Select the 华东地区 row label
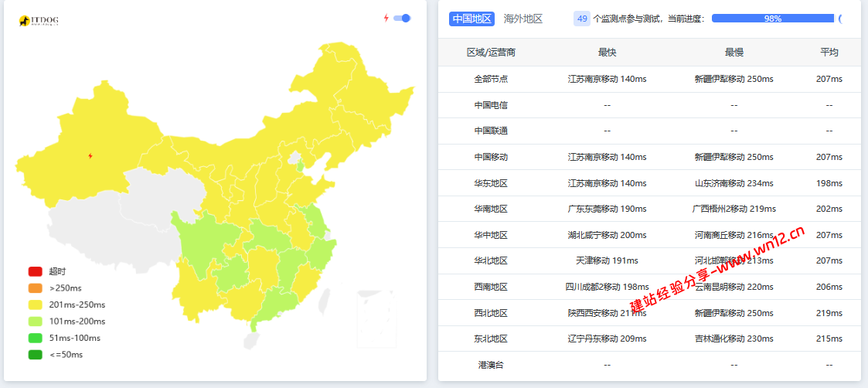 [491, 183]
